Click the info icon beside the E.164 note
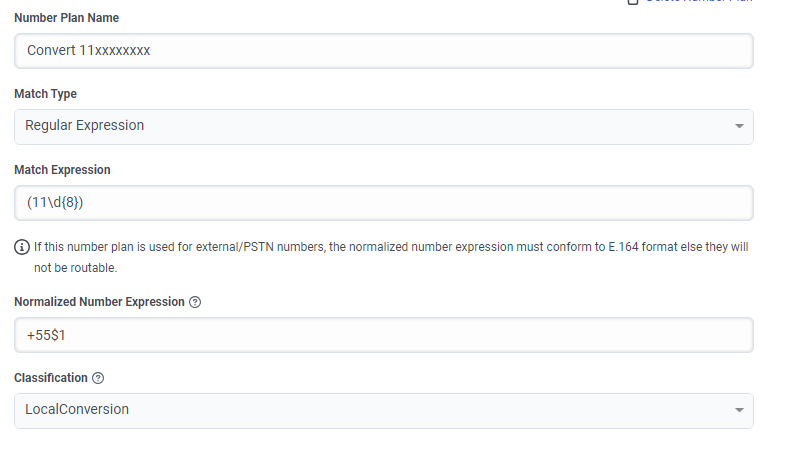 [x=22, y=246]
